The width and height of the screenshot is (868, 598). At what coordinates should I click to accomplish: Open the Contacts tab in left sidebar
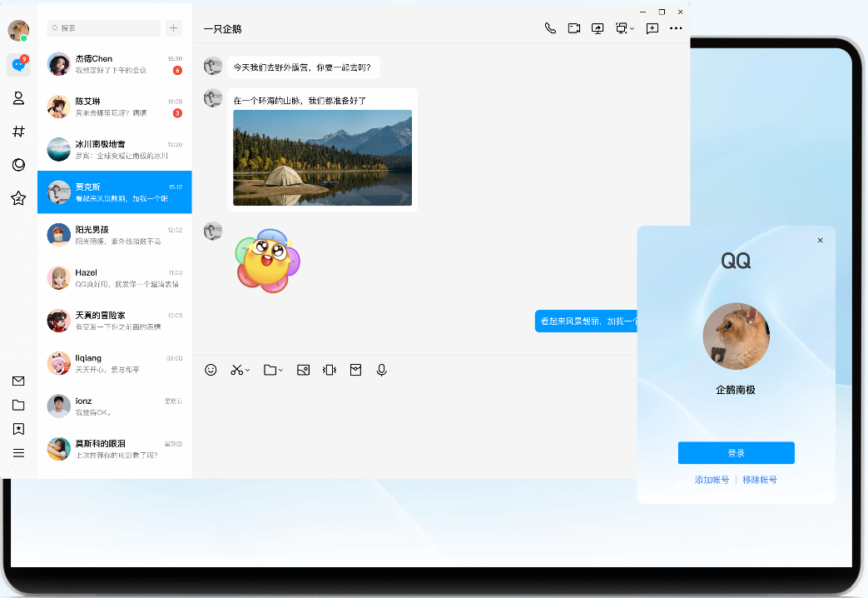[x=18, y=98]
